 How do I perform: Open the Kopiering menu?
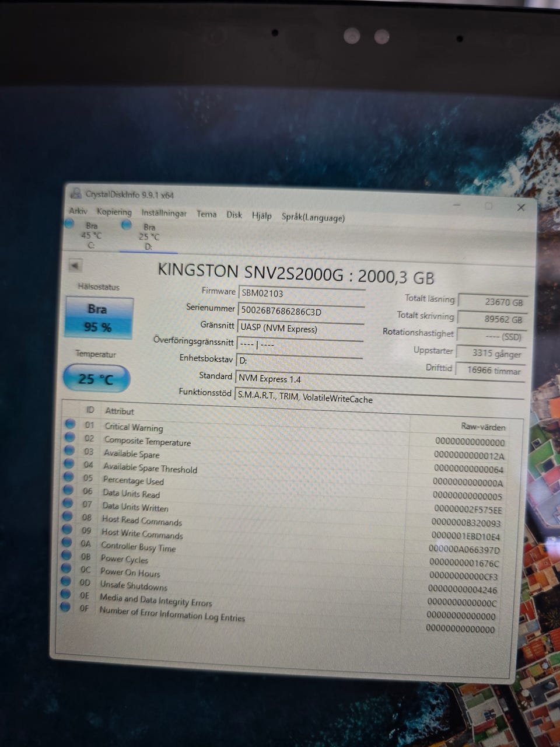114,212
